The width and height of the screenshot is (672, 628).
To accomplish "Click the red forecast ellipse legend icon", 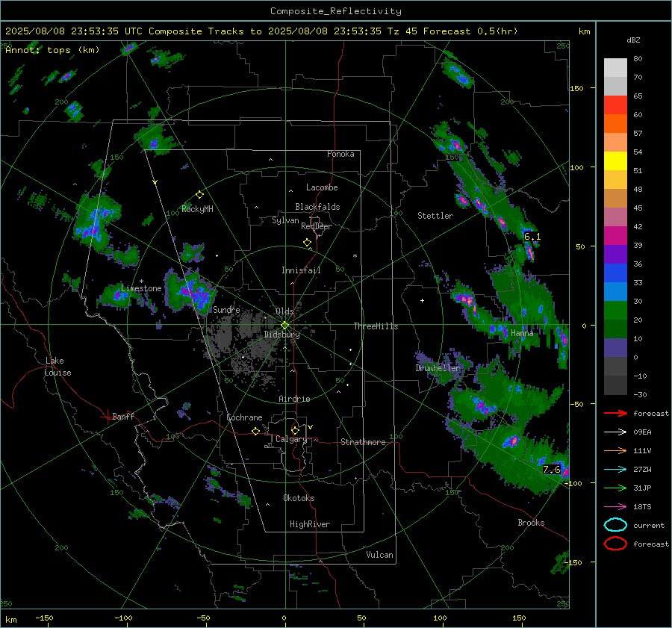I will coord(615,544).
